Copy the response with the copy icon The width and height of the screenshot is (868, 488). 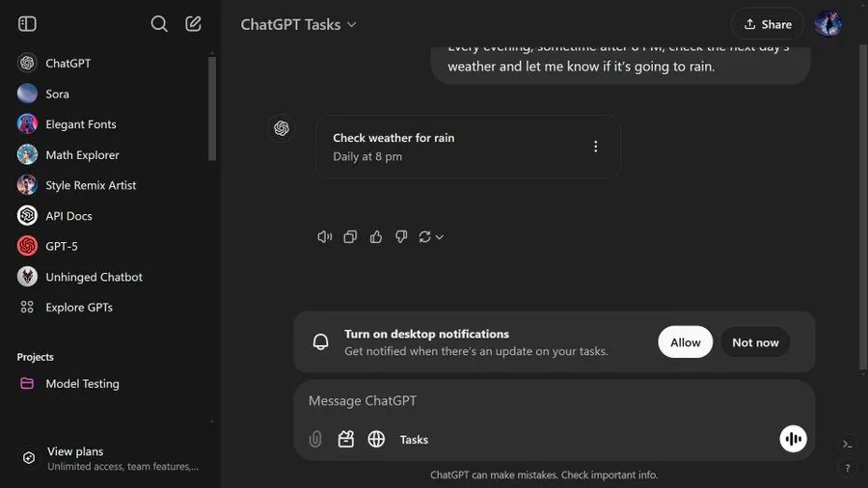pos(350,237)
